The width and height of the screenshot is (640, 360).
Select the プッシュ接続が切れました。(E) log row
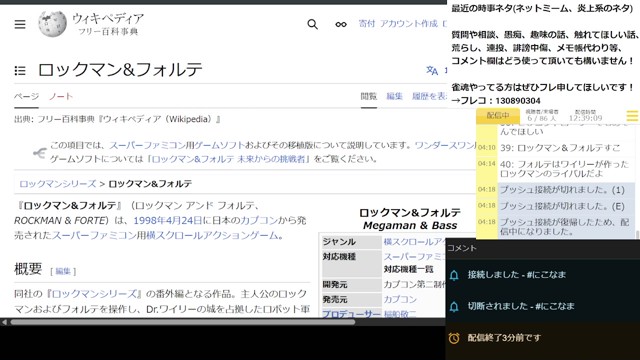[x=556, y=206]
